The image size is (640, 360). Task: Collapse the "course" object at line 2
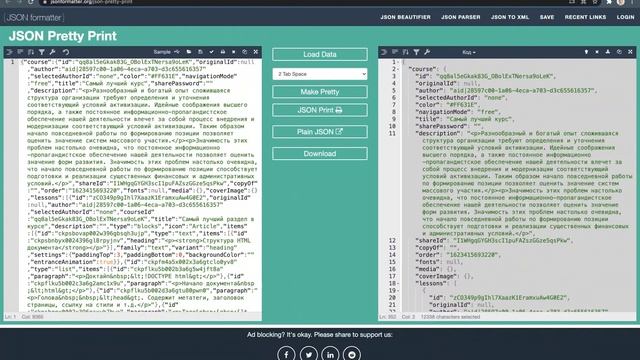(398, 69)
